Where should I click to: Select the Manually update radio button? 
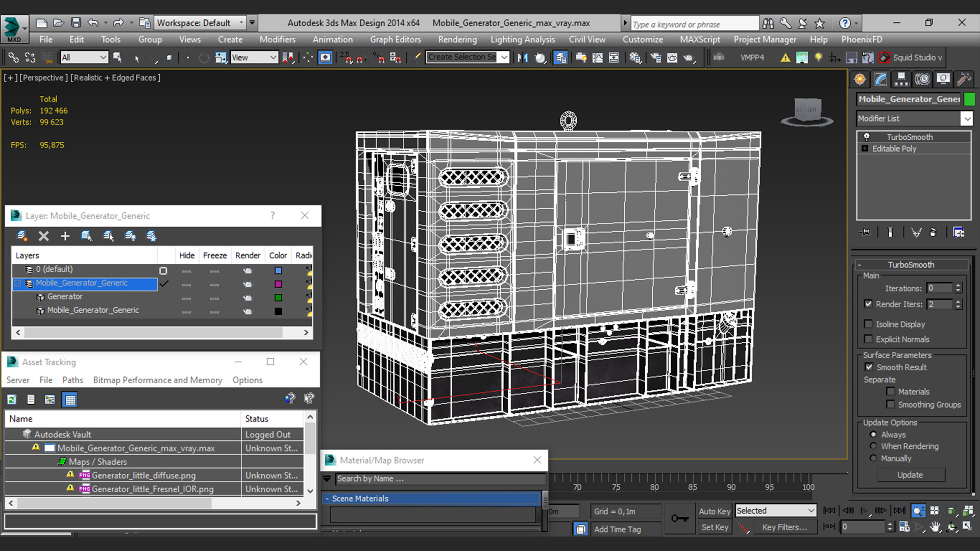point(873,458)
